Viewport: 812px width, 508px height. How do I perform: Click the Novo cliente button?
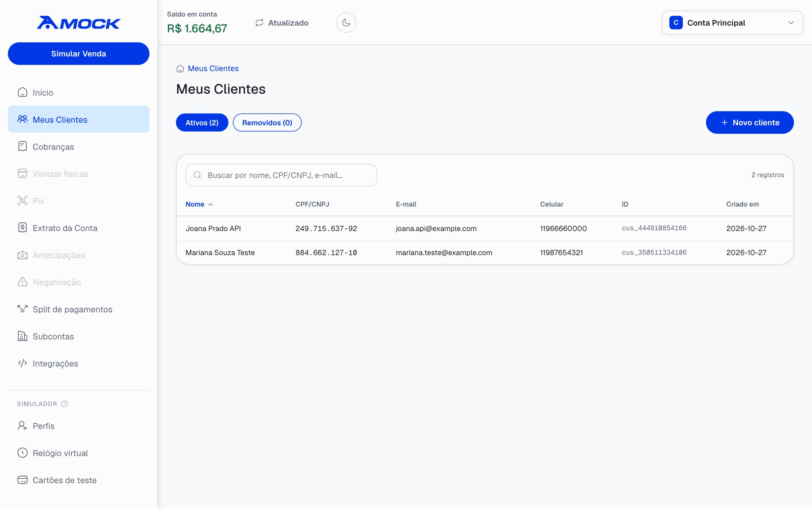(x=750, y=122)
